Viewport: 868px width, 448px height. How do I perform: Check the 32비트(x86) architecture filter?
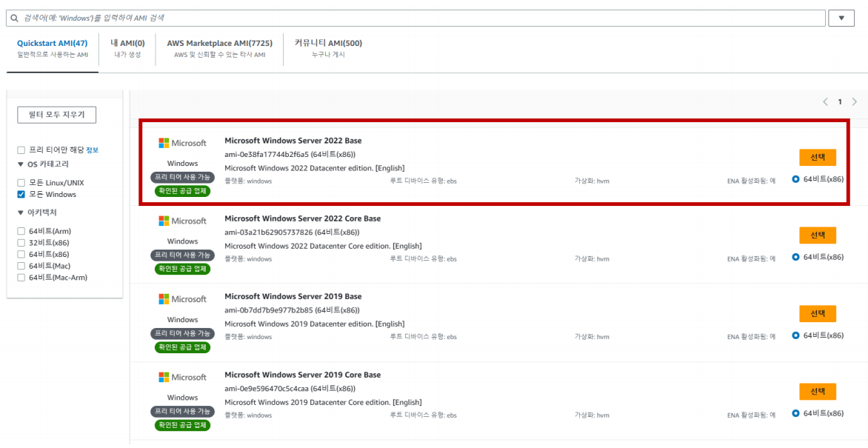point(21,243)
